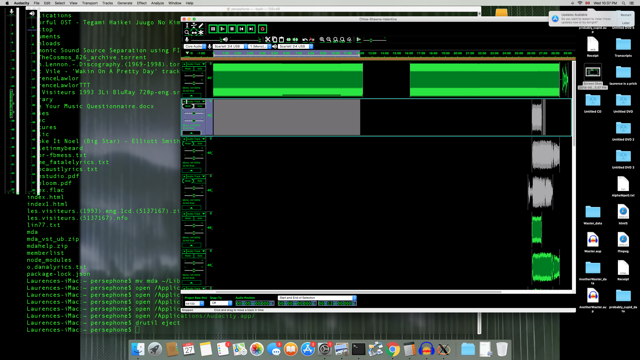Image resolution: width=640 pixels, height=360 pixels.
Task: Click the Record button in transport toolbar
Action: click(x=262, y=29)
